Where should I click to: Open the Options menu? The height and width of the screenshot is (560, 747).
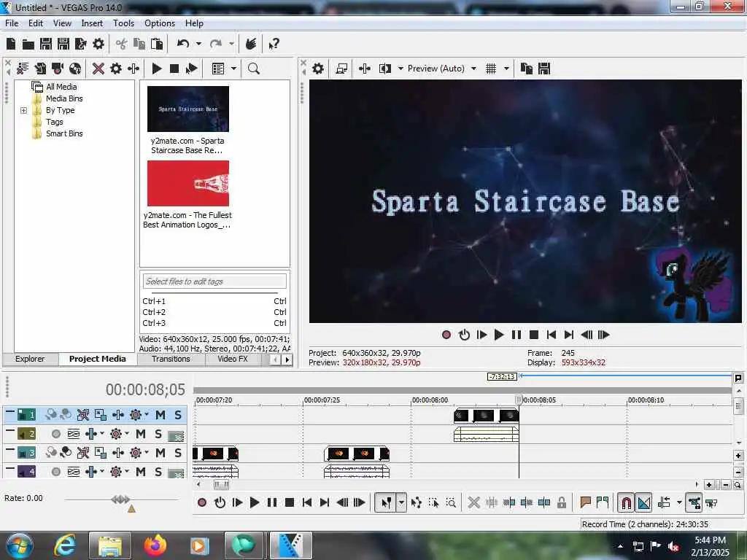click(160, 23)
